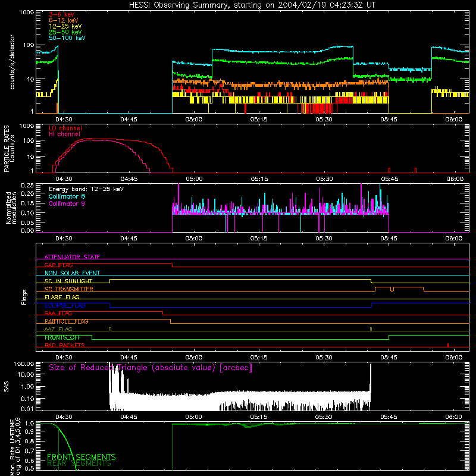Click the red BAD_PACKETS spike near 06:00

(x=448, y=345)
